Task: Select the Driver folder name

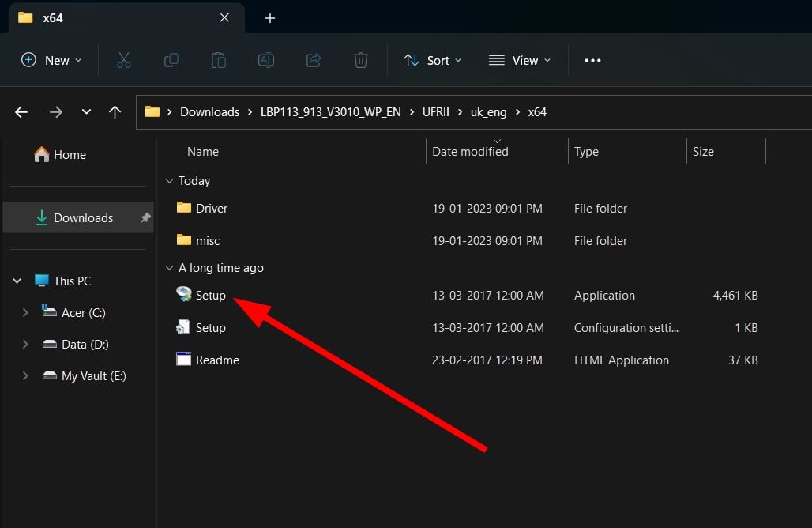Action: [x=212, y=209]
